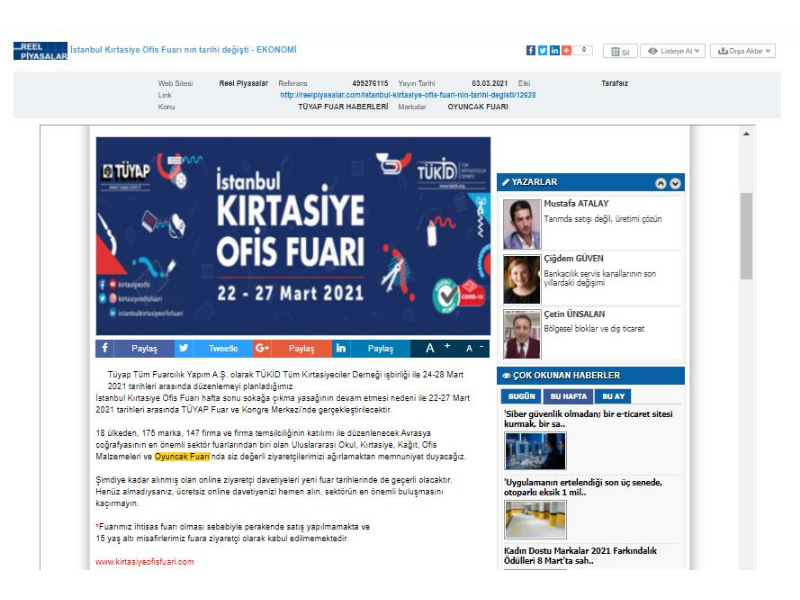
Task: Click the LinkedIn icon under the banner
Action: coord(341,348)
